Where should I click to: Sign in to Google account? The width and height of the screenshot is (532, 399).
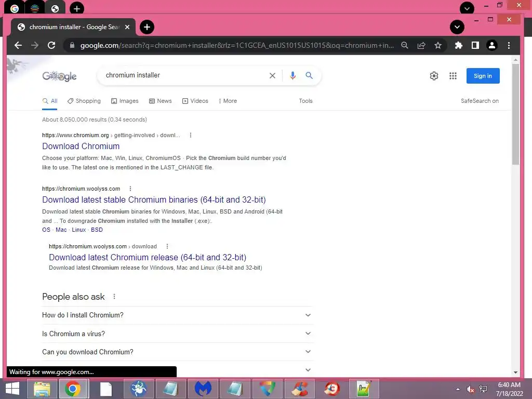tap(483, 76)
